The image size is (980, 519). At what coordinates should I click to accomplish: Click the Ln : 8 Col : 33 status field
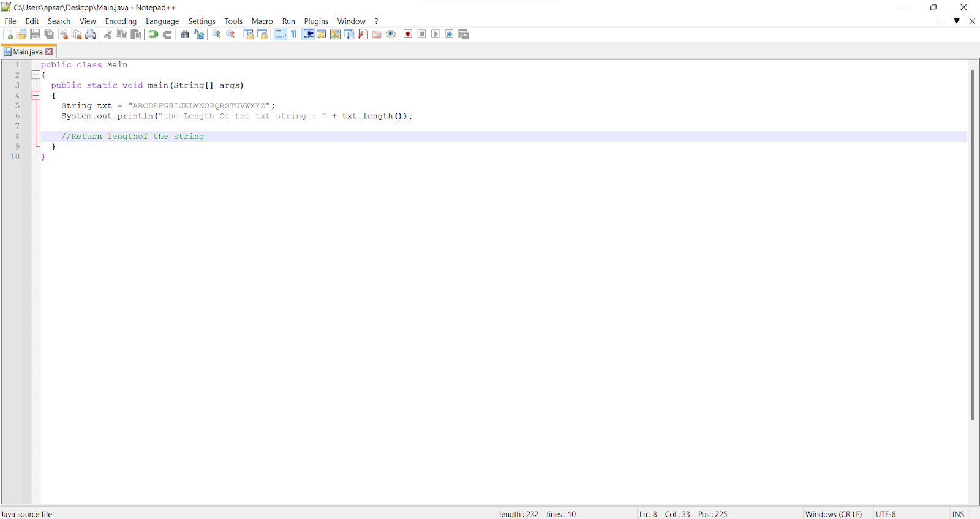665,514
